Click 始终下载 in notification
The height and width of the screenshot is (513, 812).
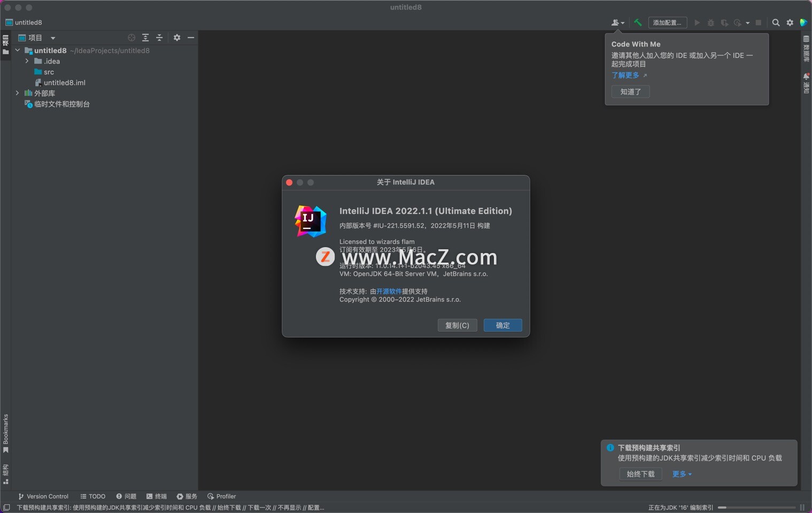(641, 474)
